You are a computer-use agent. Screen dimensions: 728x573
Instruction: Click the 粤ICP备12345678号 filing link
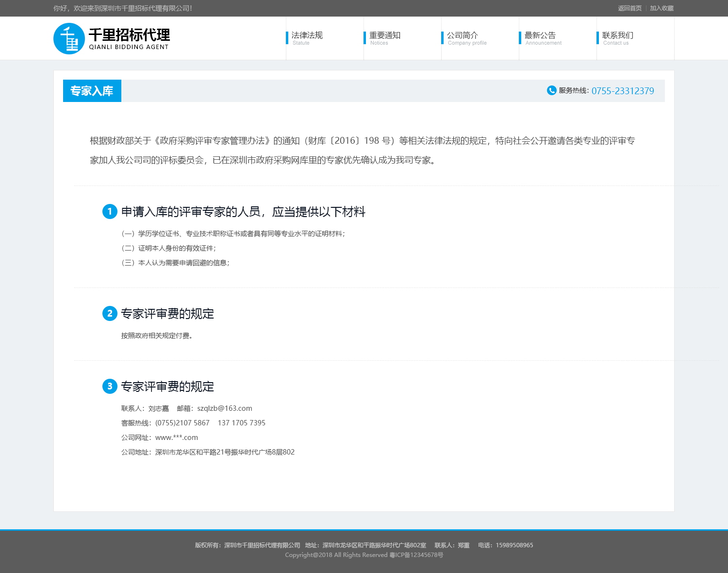(416, 555)
